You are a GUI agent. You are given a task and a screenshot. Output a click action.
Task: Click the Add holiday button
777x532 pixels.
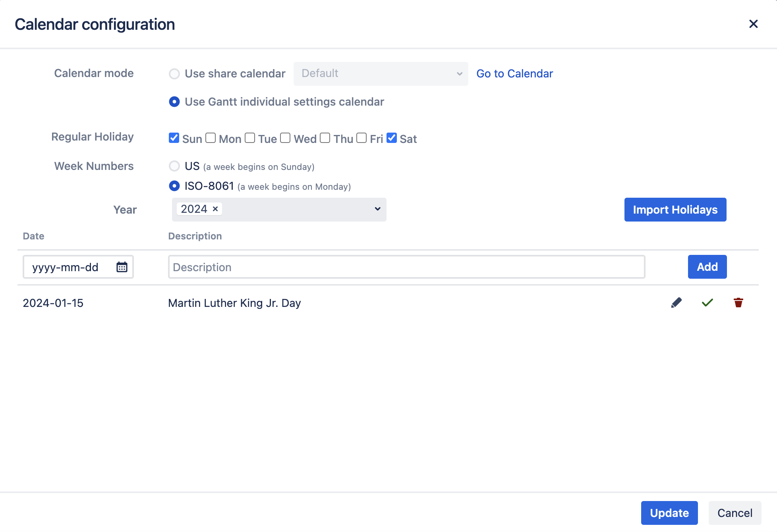coord(707,267)
